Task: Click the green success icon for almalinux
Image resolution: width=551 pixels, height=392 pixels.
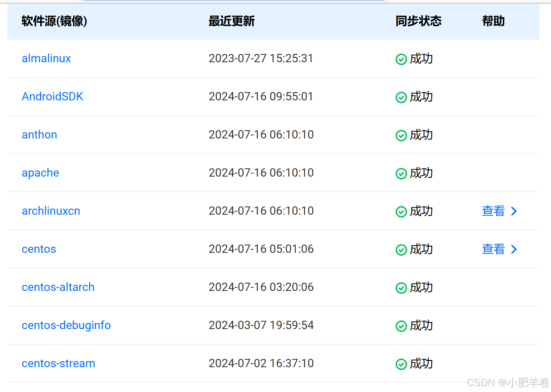Action: [x=401, y=59]
